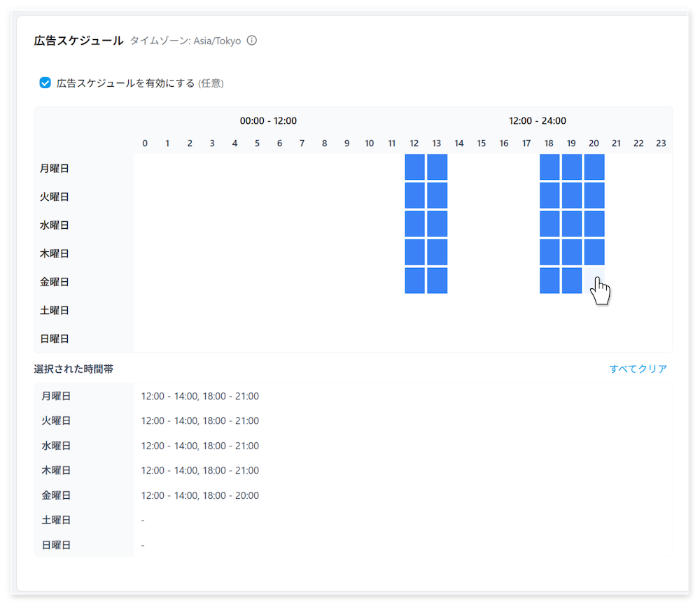Toggle 火曜日 20 o'clock cell
The width and height of the screenshot is (700, 608).
point(594,195)
